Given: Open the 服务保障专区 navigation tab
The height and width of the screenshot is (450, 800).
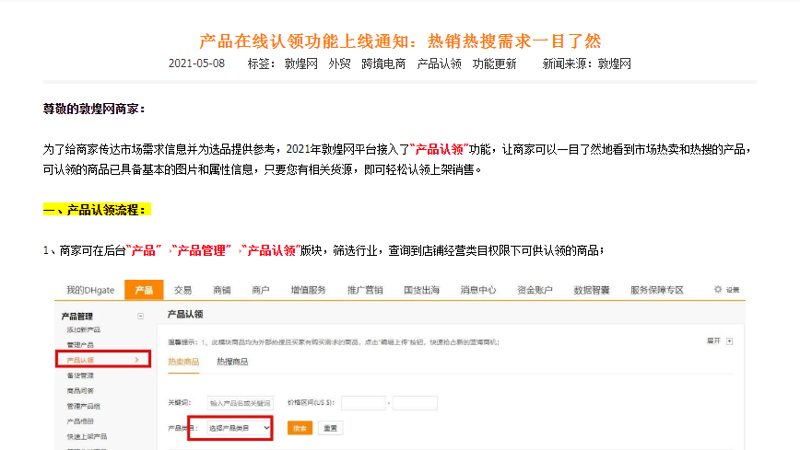Looking at the screenshot, I should pyautogui.click(x=657, y=290).
